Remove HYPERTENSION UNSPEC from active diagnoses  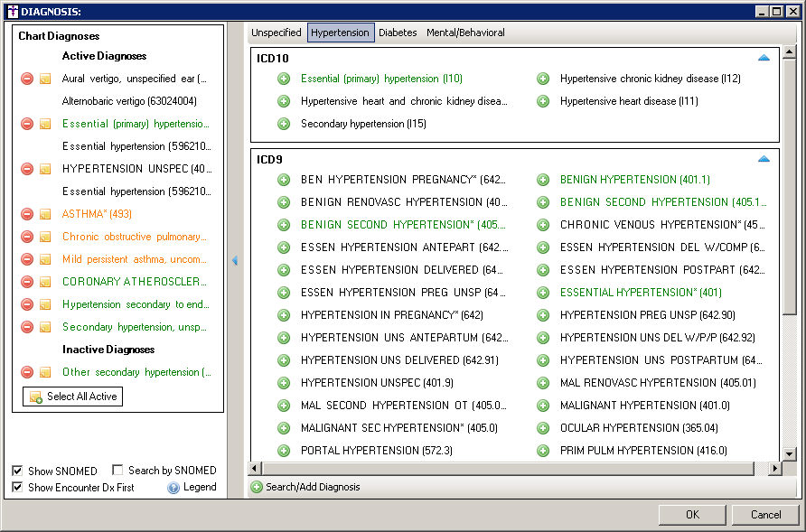pyautogui.click(x=27, y=169)
